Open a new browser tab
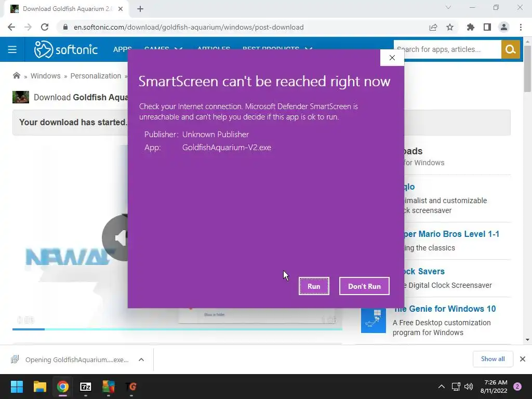532x399 pixels. (140, 9)
